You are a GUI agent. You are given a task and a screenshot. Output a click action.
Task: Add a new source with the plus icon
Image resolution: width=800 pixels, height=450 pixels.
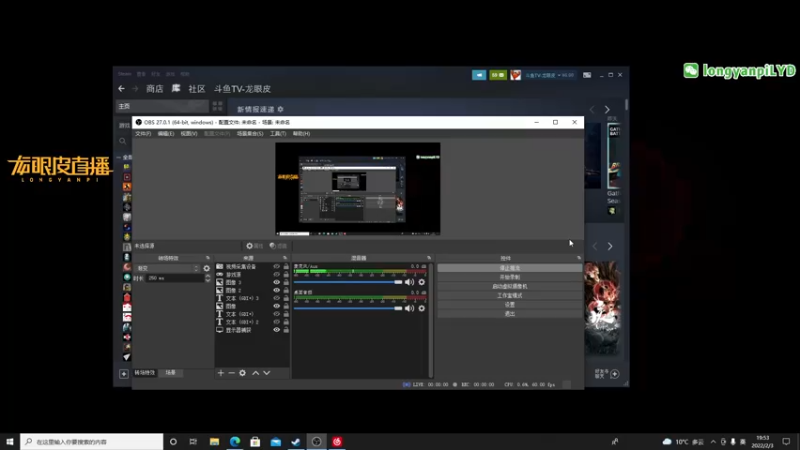point(221,373)
